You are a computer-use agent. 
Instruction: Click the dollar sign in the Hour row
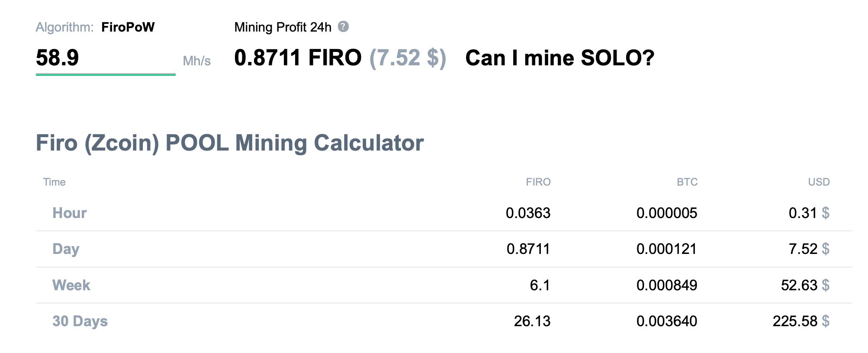[x=826, y=213]
